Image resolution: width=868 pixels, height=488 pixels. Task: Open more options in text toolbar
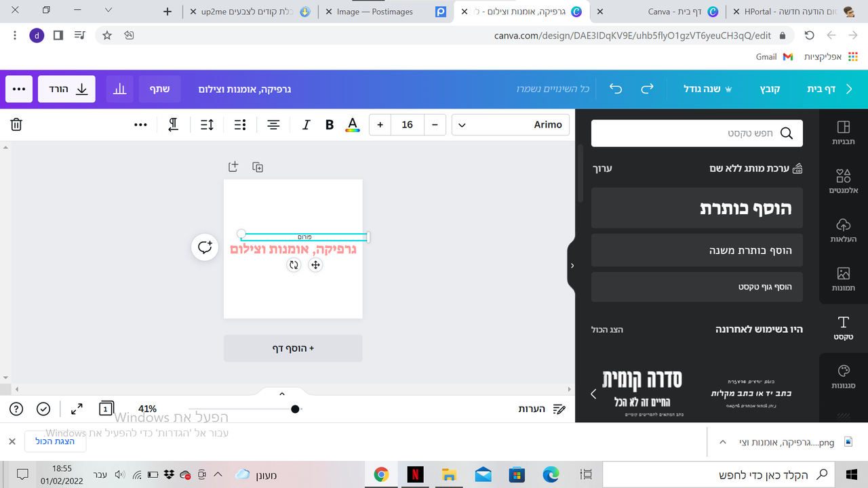pyautogui.click(x=140, y=125)
